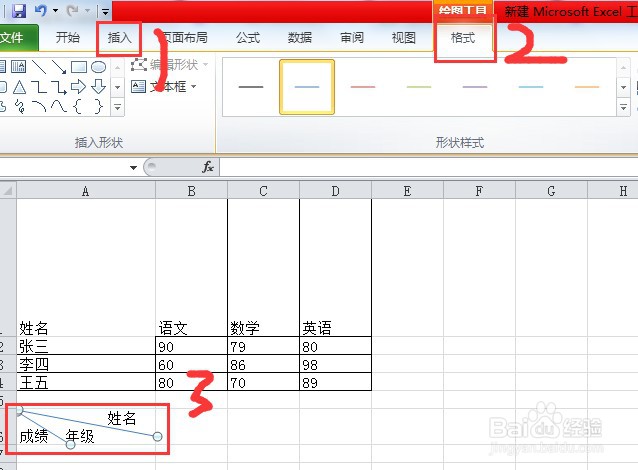The height and width of the screenshot is (470, 638).
Task: Open the 文本框 dropdown arrow
Action: 193,86
